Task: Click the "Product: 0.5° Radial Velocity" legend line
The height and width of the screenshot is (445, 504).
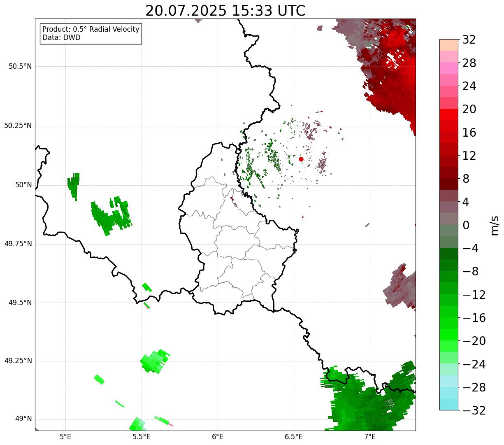Action: 91,30
